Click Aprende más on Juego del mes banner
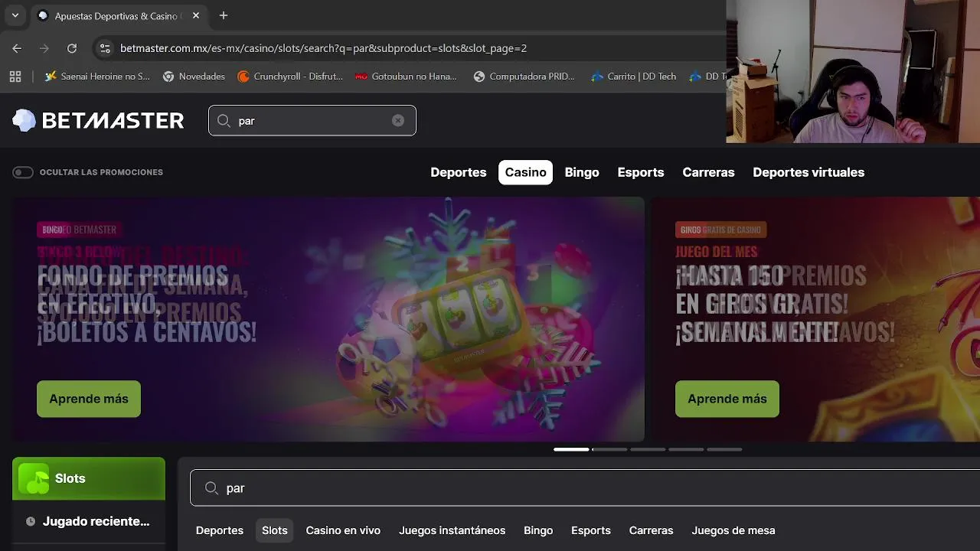Image resolution: width=980 pixels, height=551 pixels. (727, 399)
